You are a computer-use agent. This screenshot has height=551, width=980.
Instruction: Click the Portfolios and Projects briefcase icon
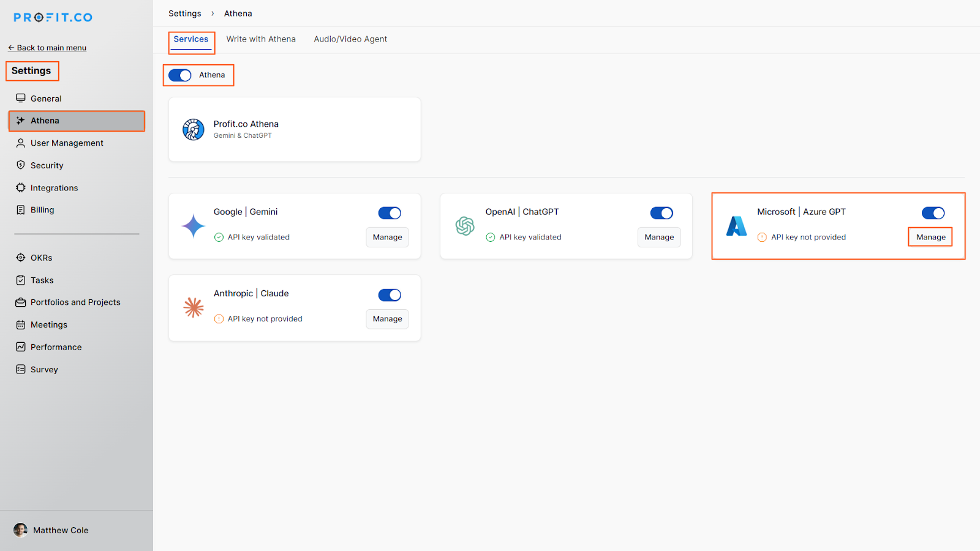(21, 302)
